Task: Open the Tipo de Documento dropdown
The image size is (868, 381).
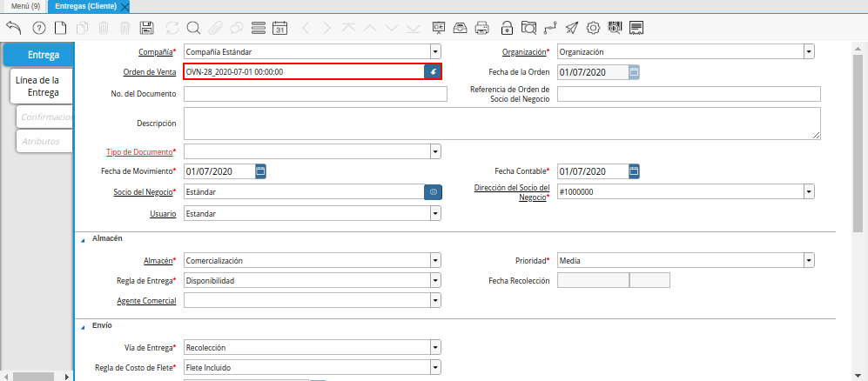Action: pos(435,151)
